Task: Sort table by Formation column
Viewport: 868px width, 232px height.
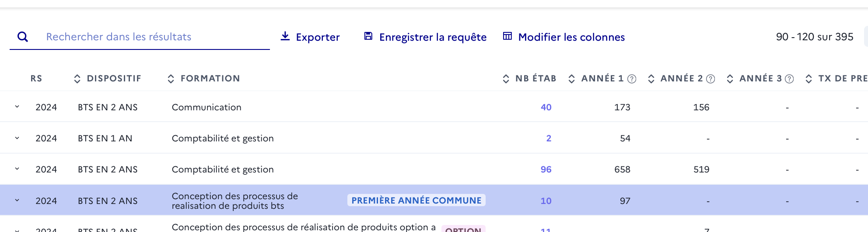Action: [x=171, y=79]
